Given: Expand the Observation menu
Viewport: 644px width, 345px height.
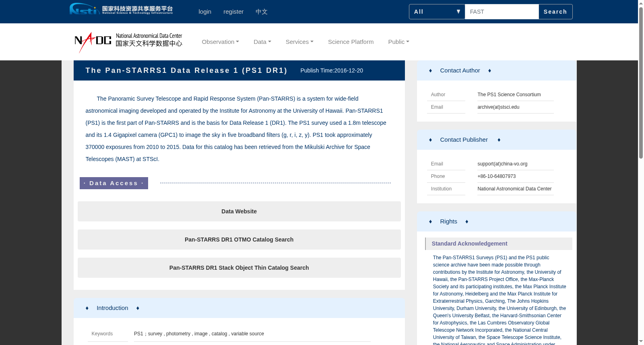Looking at the screenshot, I should click(x=221, y=42).
